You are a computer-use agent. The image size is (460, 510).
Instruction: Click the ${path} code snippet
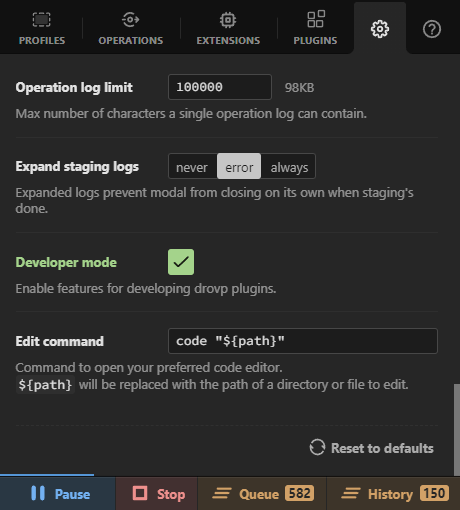pyautogui.click(x=45, y=385)
